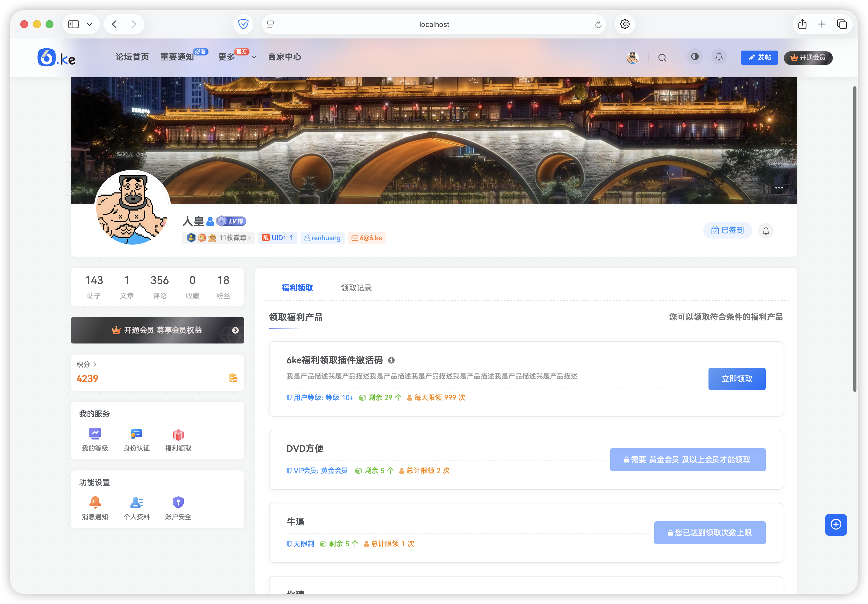868x604 pixels.
Task: Click the coin icon beside points 4239
Action: (x=233, y=378)
